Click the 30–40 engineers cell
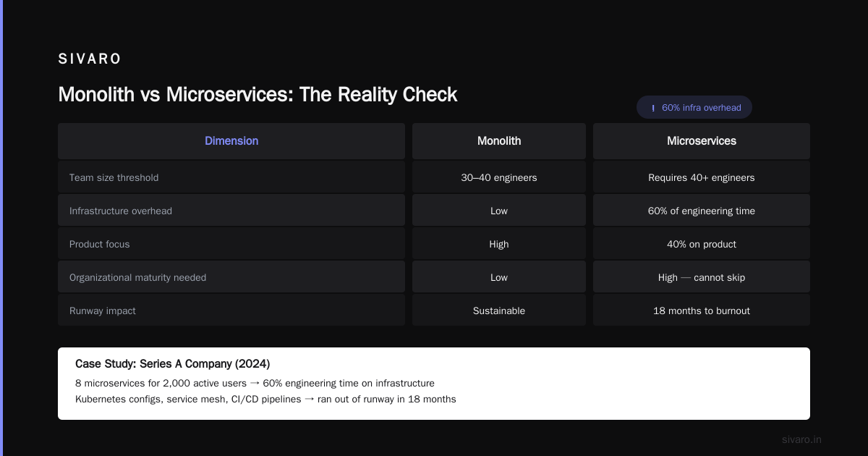Image resolution: width=868 pixels, height=456 pixels. 499,177
